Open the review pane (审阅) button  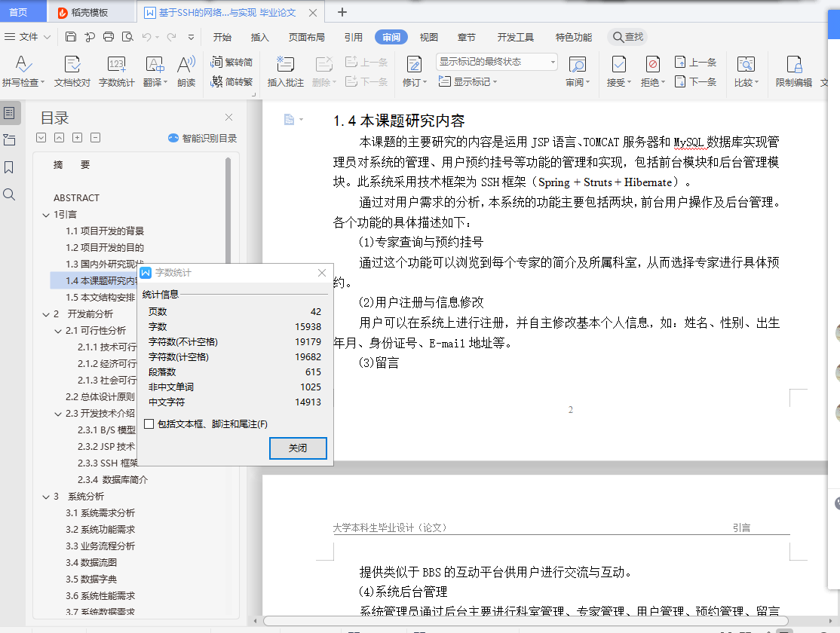[578, 72]
